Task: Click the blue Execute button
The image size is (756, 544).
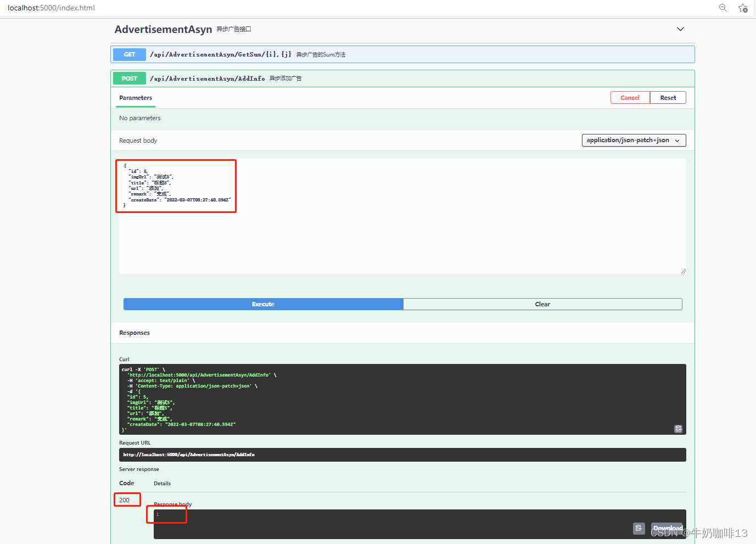Action: click(263, 304)
